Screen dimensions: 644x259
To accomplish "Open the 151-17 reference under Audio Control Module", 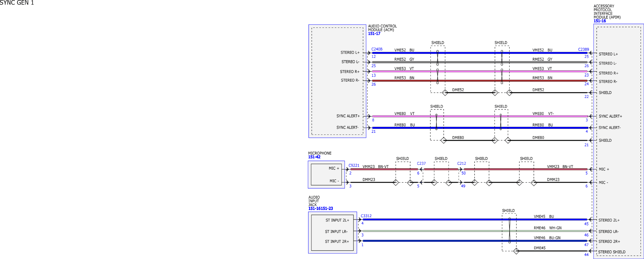I will pyautogui.click(x=374, y=34).
